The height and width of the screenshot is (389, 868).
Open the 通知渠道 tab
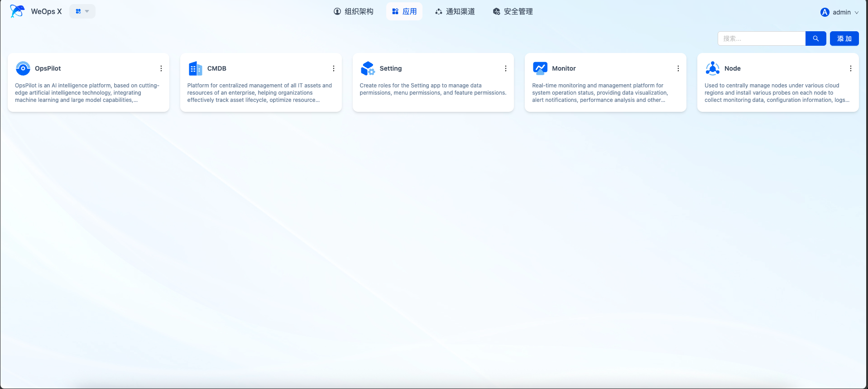coord(455,11)
